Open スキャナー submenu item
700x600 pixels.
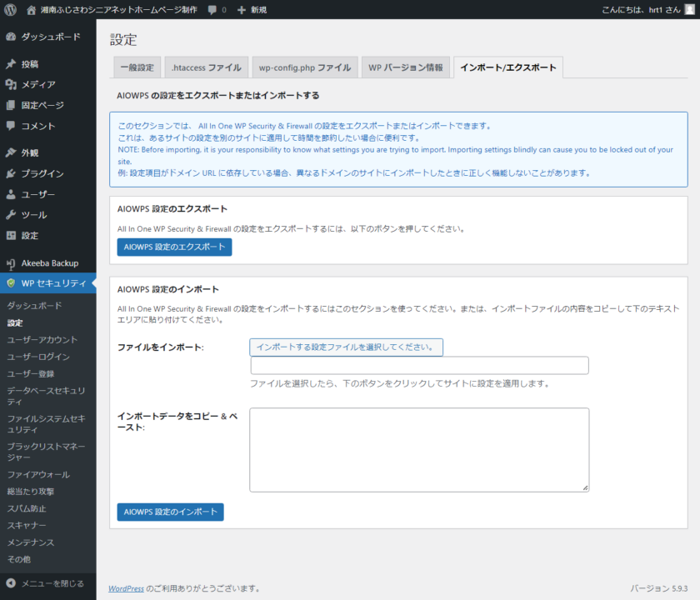pyautogui.click(x=27, y=526)
